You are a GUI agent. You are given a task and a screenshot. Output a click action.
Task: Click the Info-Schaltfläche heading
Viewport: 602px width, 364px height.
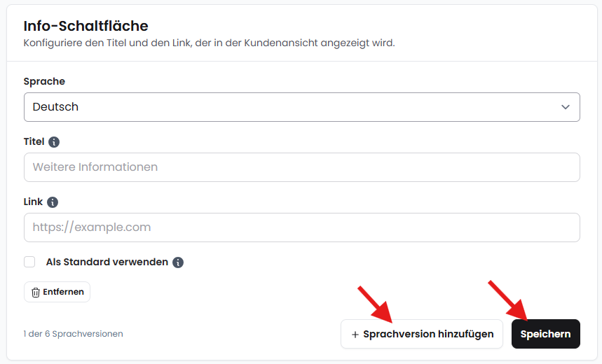click(85, 26)
